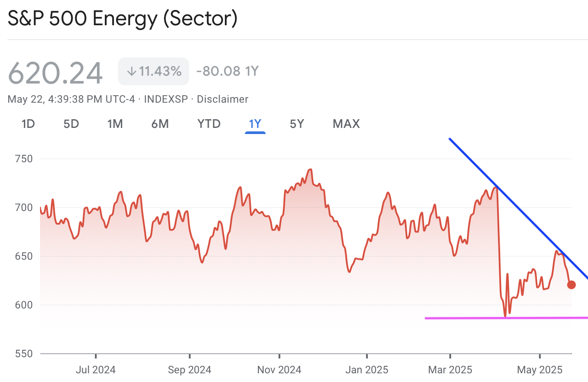This screenshot has height=382, width=588.
Task: Show the 5Y range chart
Action: pyautogui.click(x=297, y=124)
